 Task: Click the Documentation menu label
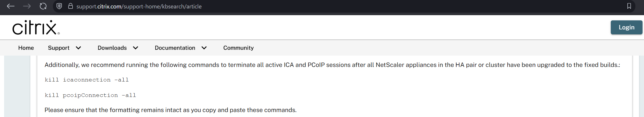tap(175, 48)
